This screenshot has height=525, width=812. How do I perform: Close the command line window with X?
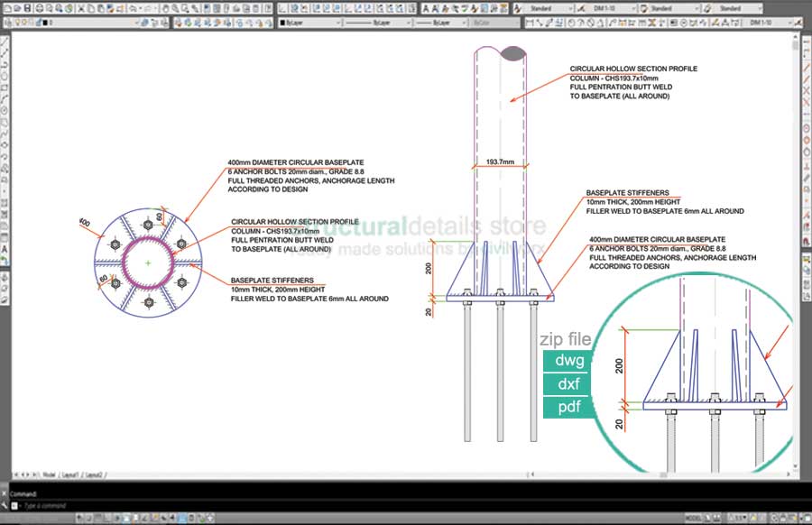point(5,493)
